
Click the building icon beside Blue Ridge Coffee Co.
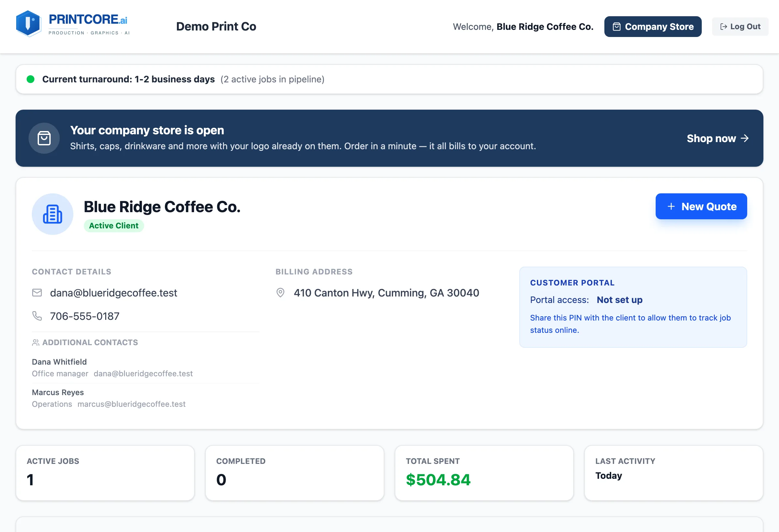(53, 214)
